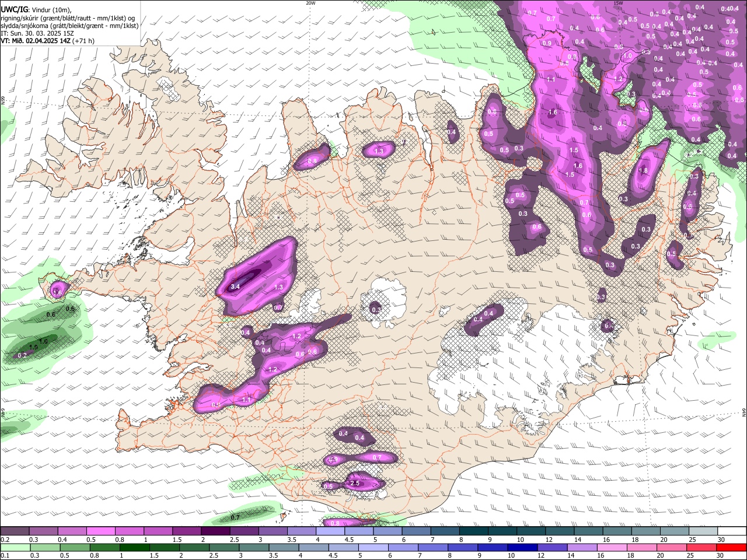
Task: Select the snow legend swatch beginning at 3
Action: pos(272,531)
